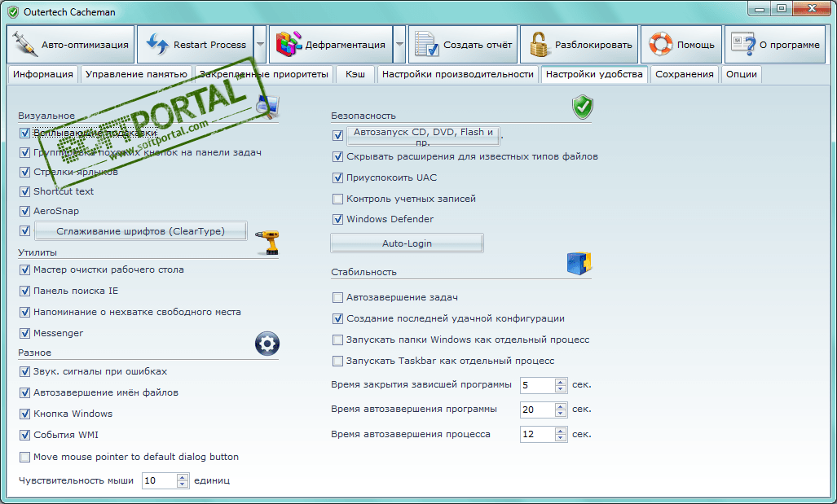Uncheck Напоминание о нехватке свободного места
The height and width of the screenshot is (504, 837).
pyautogui.click(x=24, y=312)
